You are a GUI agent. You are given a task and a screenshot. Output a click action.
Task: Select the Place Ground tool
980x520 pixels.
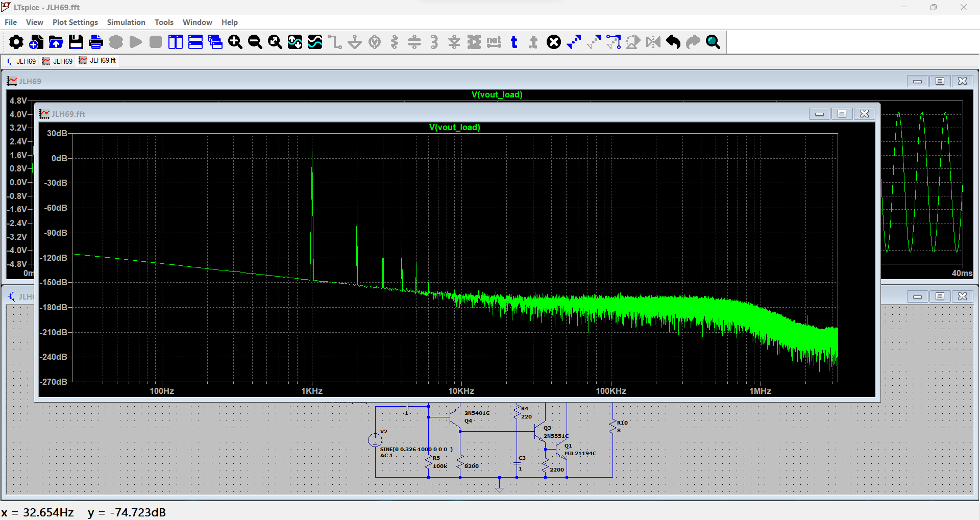(355, 42)
